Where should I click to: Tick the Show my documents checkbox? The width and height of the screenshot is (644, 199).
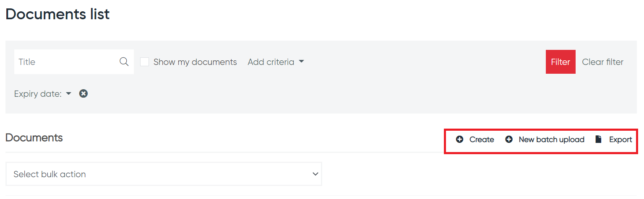coord(145,62)
